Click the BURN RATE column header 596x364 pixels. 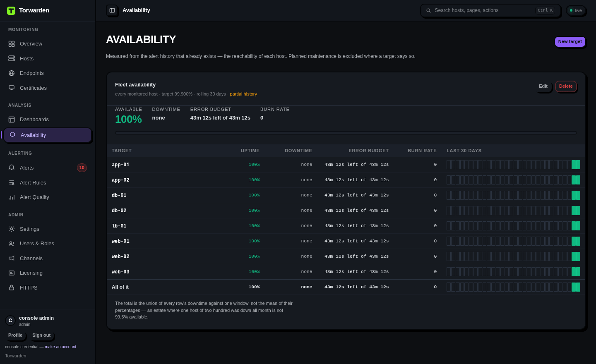pos(422,151)
